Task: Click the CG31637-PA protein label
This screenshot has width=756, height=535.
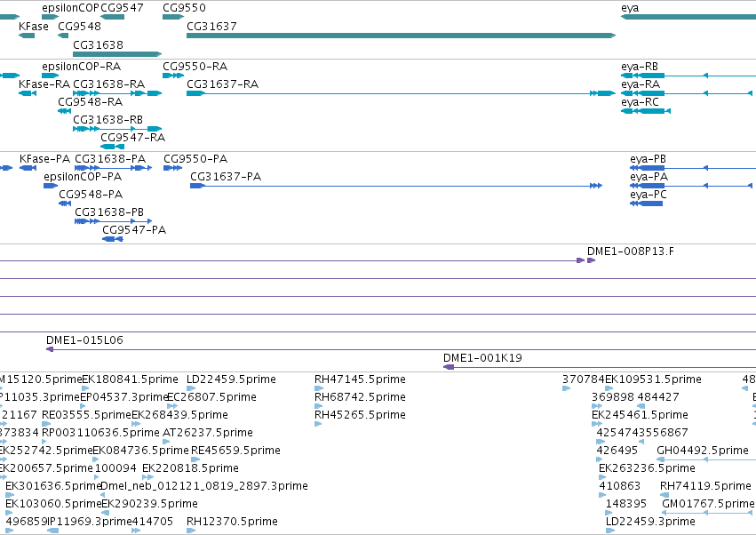Action: point(226,177)
